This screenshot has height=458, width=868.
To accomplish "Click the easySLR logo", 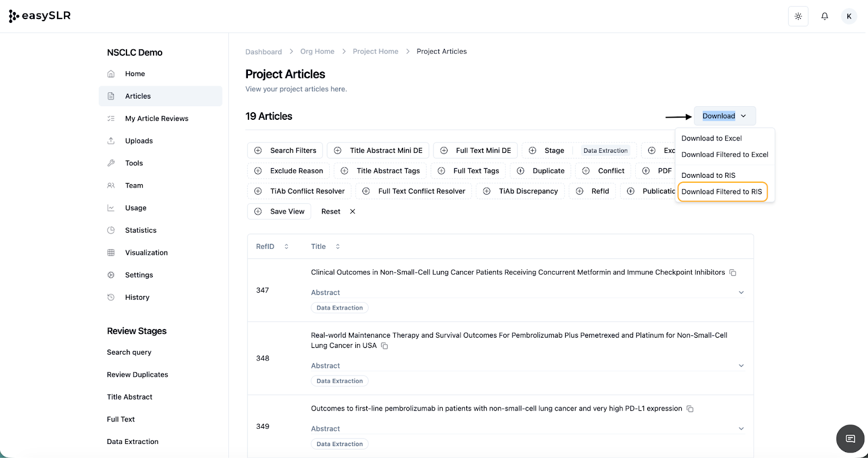I will point(40,16).
